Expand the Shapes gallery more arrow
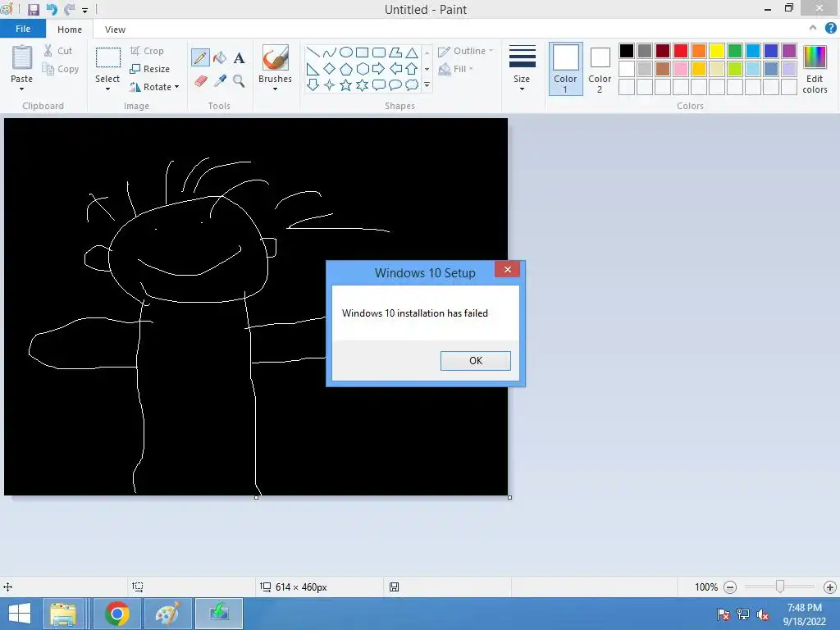Viewport: 840px width, 630px height. (427, 84)
